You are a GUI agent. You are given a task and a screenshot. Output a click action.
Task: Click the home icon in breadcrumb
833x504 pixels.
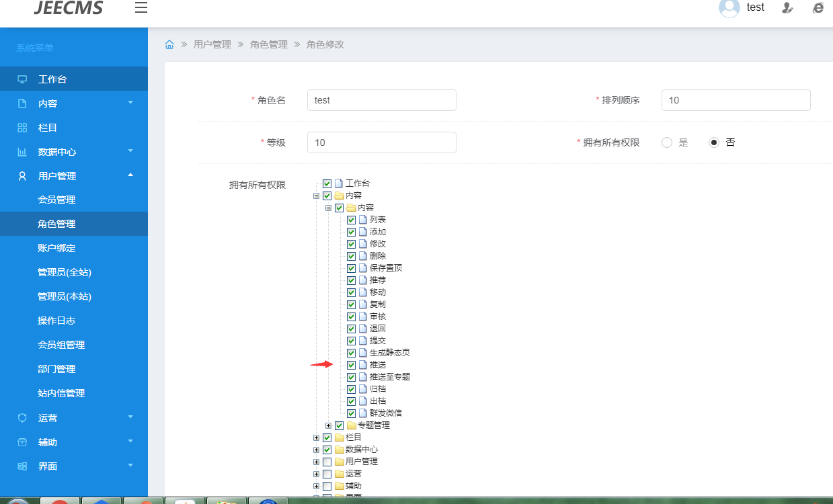[x=169, y=44]
